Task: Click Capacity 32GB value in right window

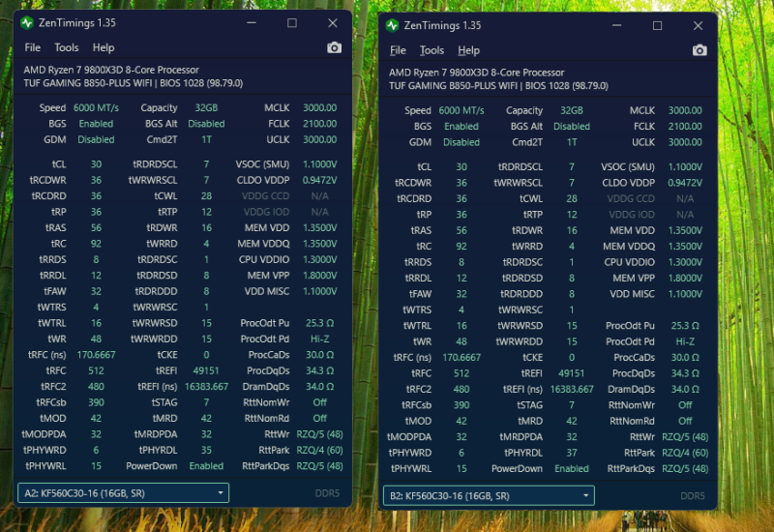Action: (x=572, y=110)
